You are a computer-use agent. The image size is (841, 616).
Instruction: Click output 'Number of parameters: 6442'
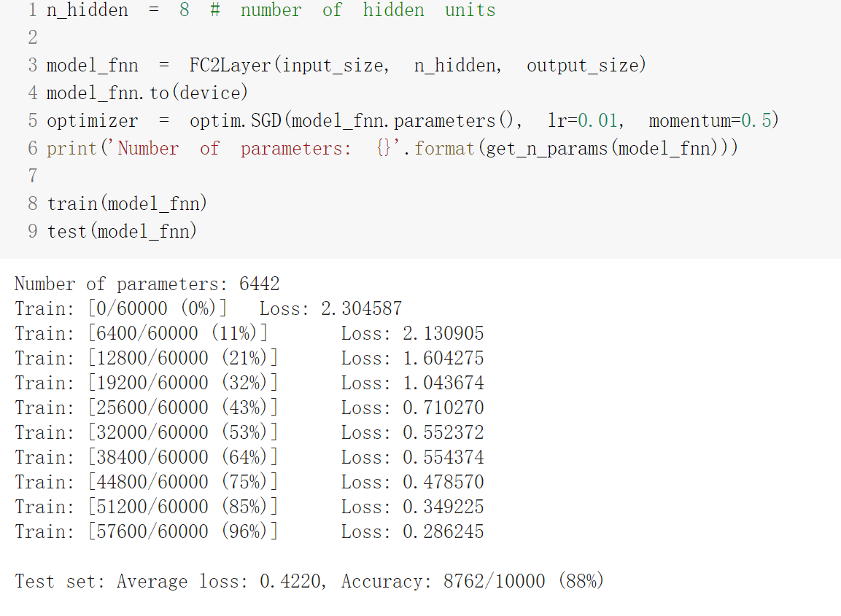147,284
